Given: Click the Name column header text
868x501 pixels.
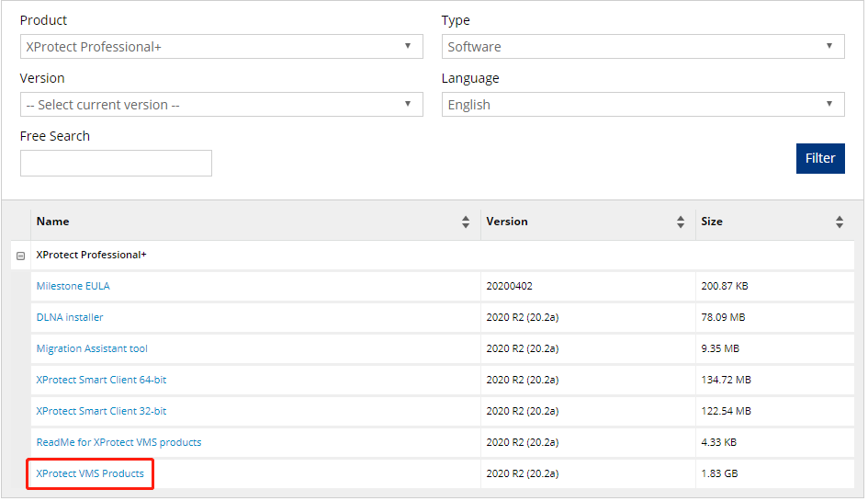Looking at the screenshot, I should [52, 222].
